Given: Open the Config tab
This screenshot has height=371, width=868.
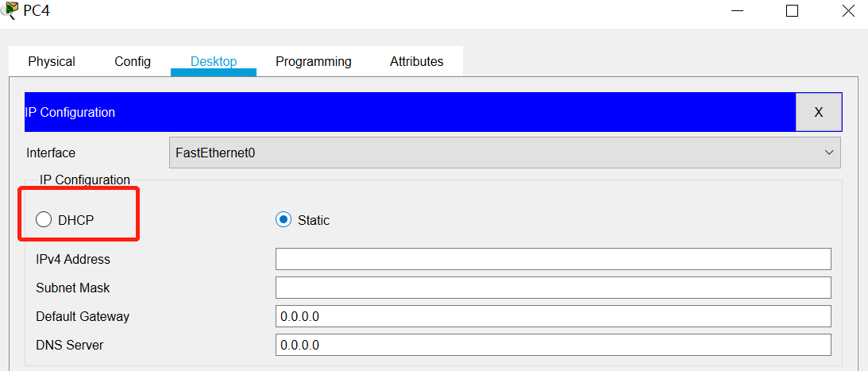Looking at the screenshot, I should (x=133, y=61).
